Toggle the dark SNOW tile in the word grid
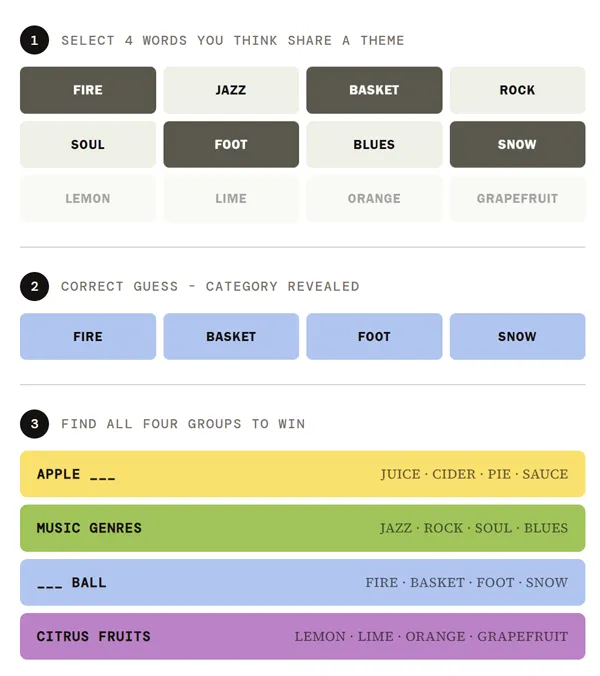 pyautogui.click(x=517, y=144)
